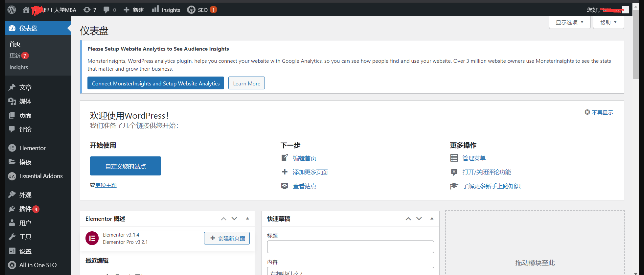Image resolution: width=644 pixels, height=275 pixels.
Task: Click 自定义您的站点 button
Action: tap(125, 166)
